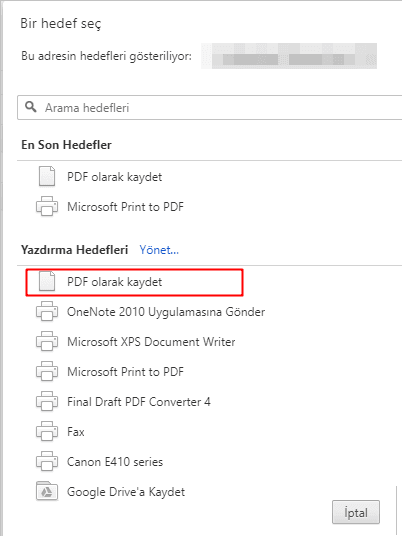402x536 pixels.
Task: Pick Final Draft PDF Converter 4 text
Action: 139,402
